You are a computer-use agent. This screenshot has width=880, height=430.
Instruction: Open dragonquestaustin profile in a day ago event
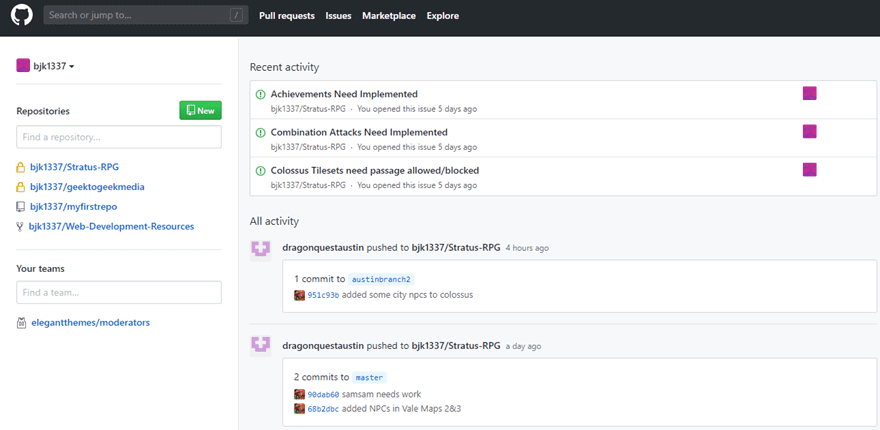coord(323,346)
